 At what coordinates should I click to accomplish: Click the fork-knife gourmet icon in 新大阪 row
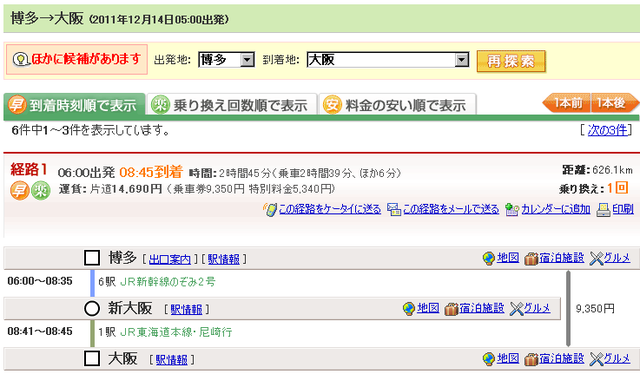click(x=516, y=309)
